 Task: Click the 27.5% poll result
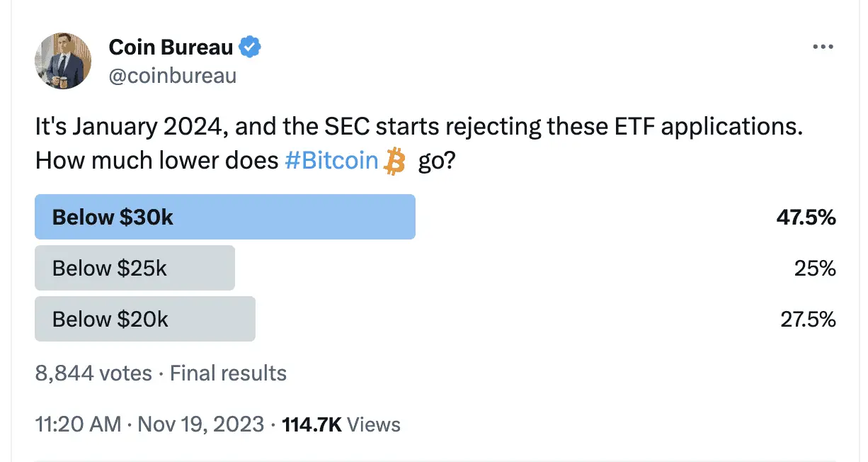tap(808, 319)
